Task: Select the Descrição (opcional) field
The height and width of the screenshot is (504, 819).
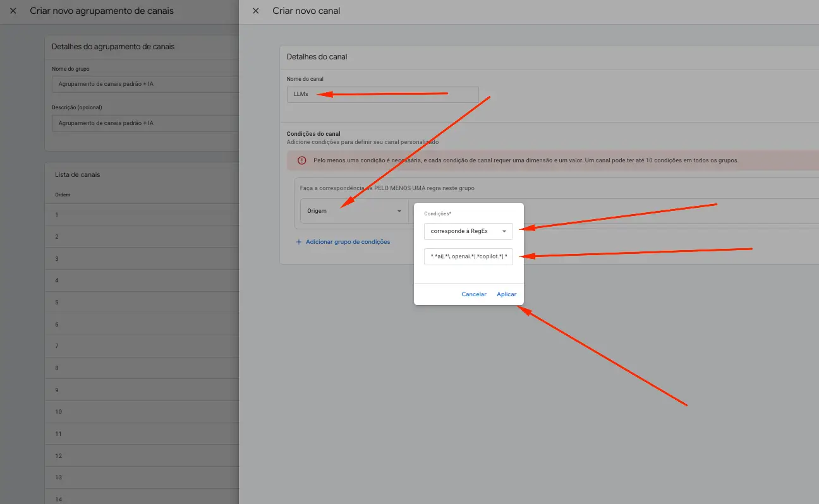Action: tap(145, 123)
